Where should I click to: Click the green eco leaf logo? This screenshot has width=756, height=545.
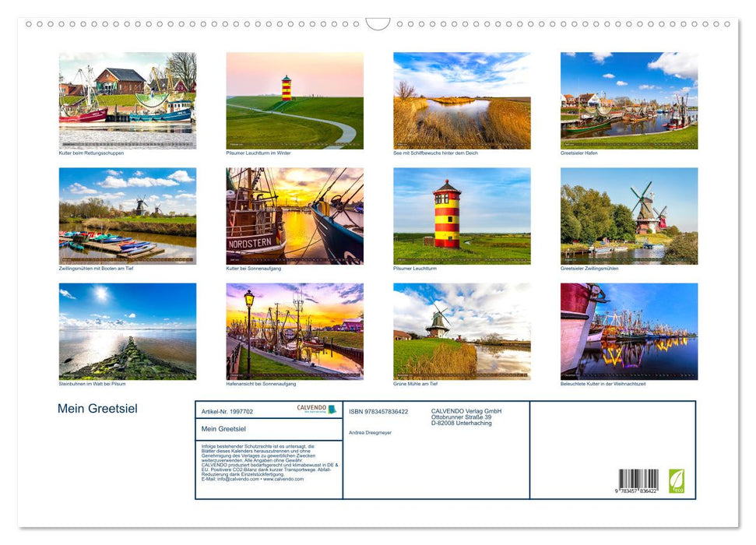coord(679,481)
